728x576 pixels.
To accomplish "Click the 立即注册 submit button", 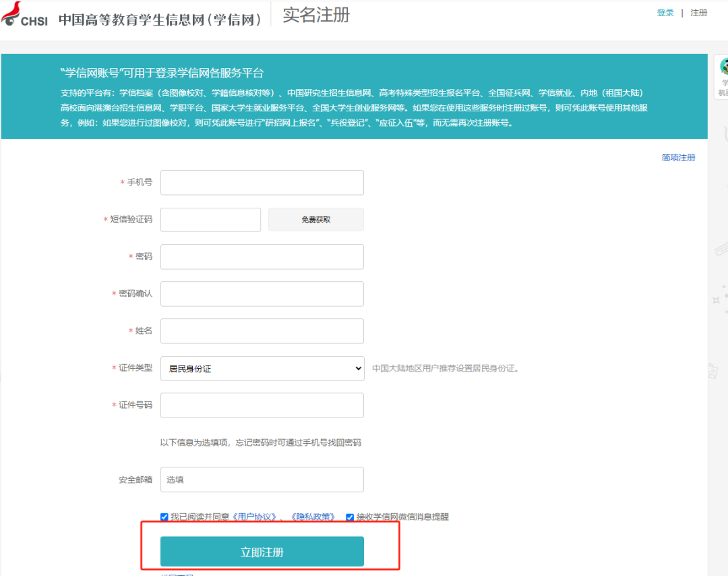I will click(262, 552).
